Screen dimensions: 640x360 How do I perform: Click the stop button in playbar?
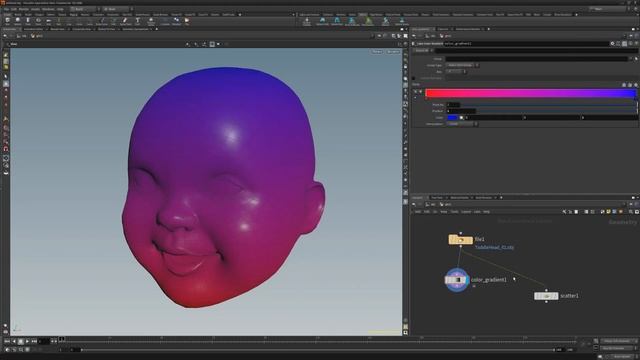tap(20, 341)
